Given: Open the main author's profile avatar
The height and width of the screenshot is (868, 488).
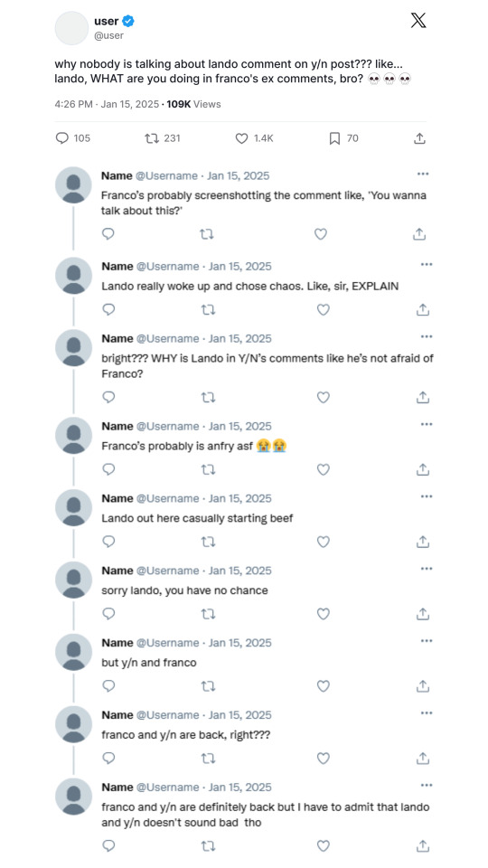Looking at the screenshot, I should (x=71, y=28).
